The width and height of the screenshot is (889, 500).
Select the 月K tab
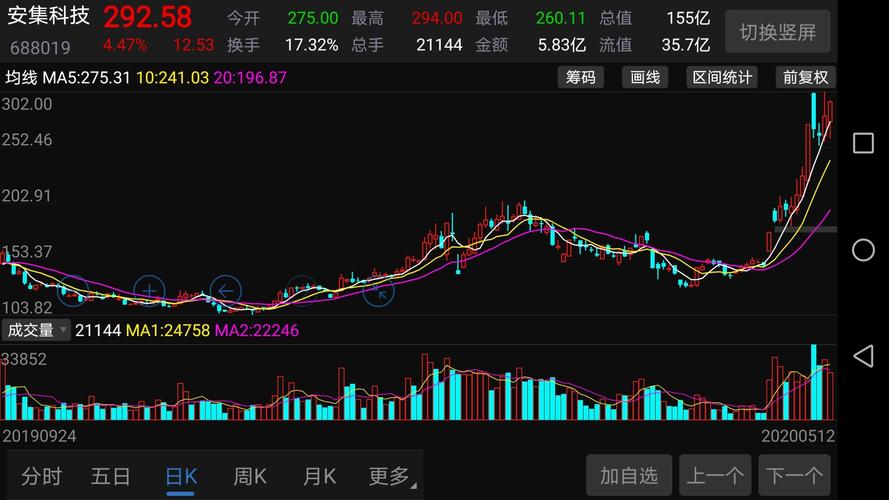pyautogui.click(x=319, y=476)
